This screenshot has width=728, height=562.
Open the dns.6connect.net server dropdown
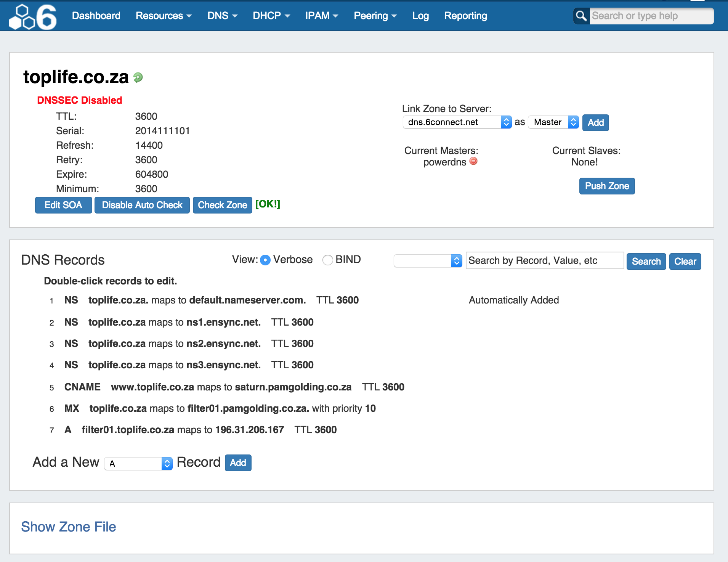(x=457, y=122)
